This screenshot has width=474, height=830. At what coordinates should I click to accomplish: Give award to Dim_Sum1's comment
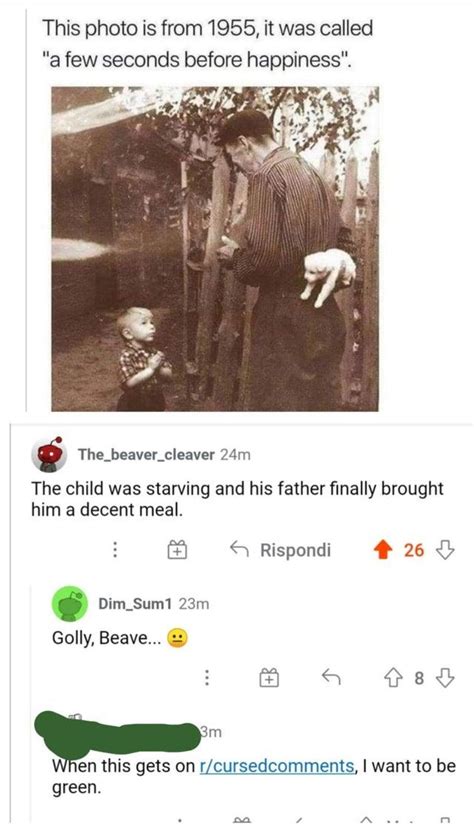[269, 677]
